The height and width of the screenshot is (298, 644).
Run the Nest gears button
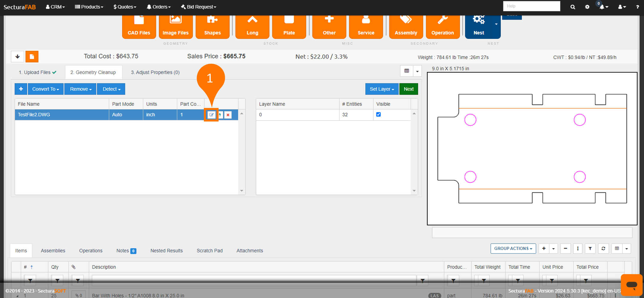click(479, 27)
